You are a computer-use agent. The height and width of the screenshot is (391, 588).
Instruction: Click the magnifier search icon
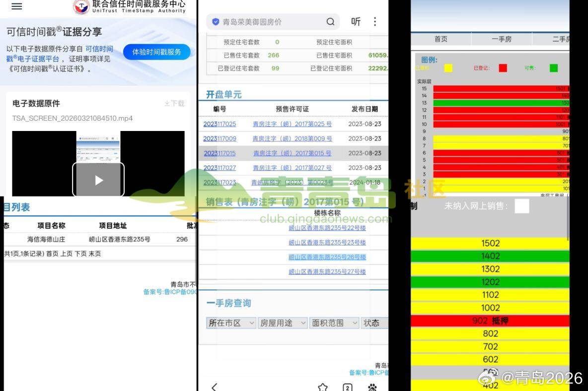[x=330, y=22]
